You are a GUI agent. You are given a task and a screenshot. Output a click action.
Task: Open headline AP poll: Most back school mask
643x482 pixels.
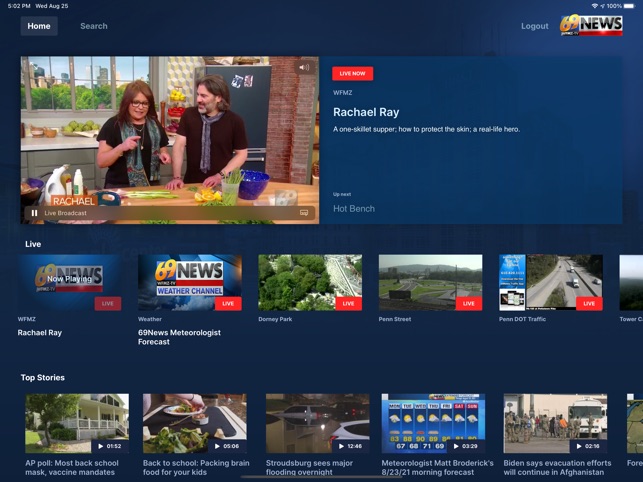[x=72, y=468]
